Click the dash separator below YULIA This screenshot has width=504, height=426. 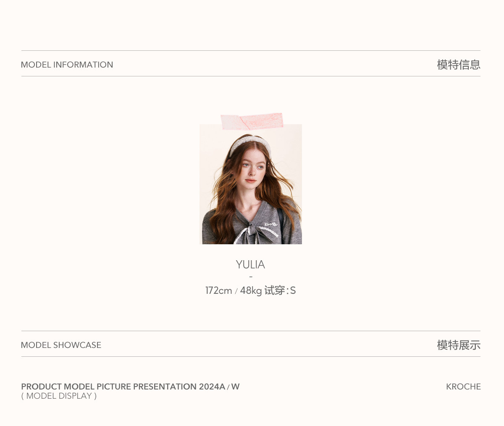coord(251,277)
